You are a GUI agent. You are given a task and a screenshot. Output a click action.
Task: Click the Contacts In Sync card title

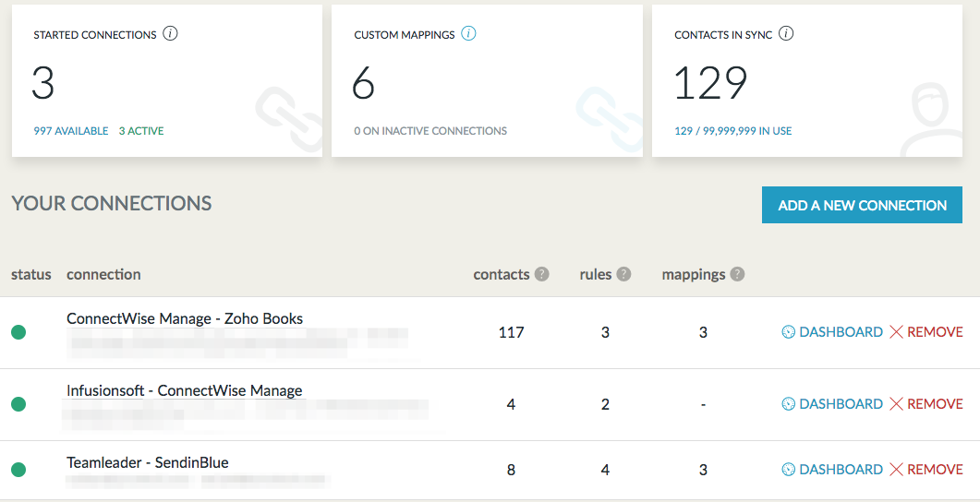point(724,35)
